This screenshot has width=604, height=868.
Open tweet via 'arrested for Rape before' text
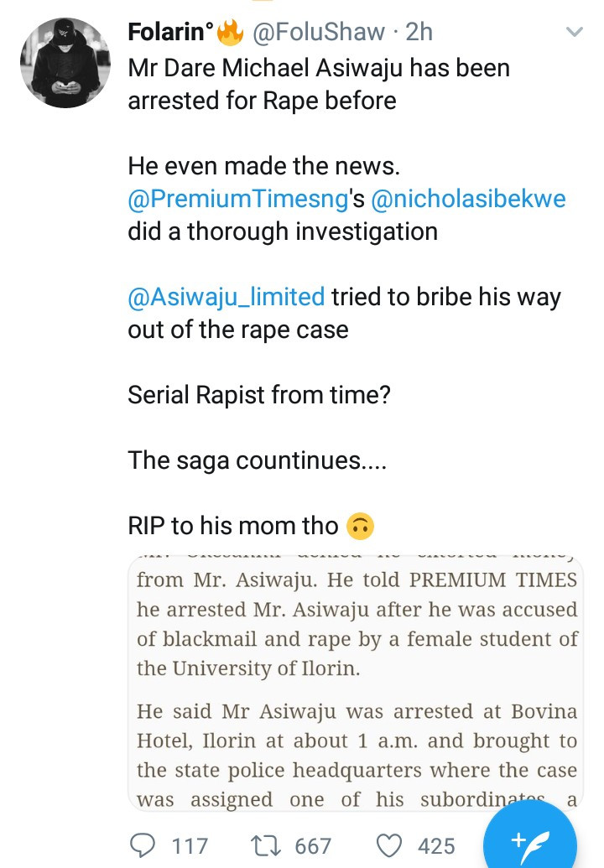[262, 101]
